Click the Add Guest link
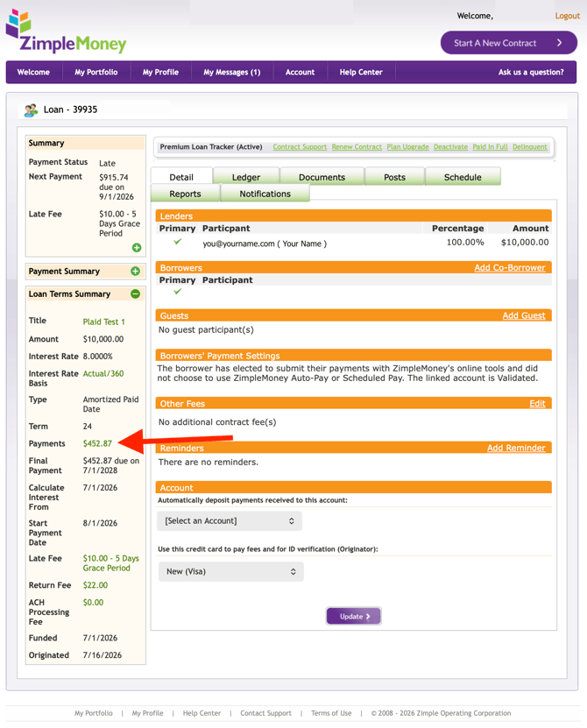Image resolution: width=587 pixels, height=728 pixels. [x=524, y=315]
